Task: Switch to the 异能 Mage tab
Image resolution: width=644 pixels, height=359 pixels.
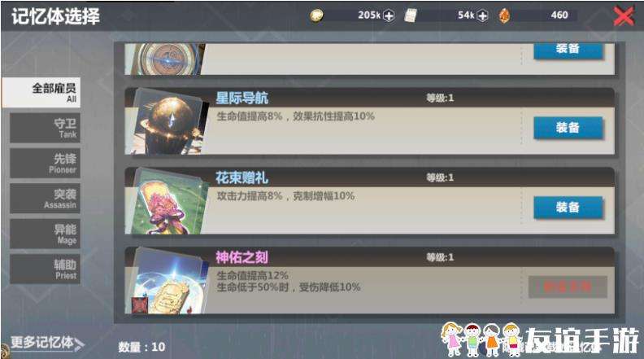Action: [x=45, y=234]
